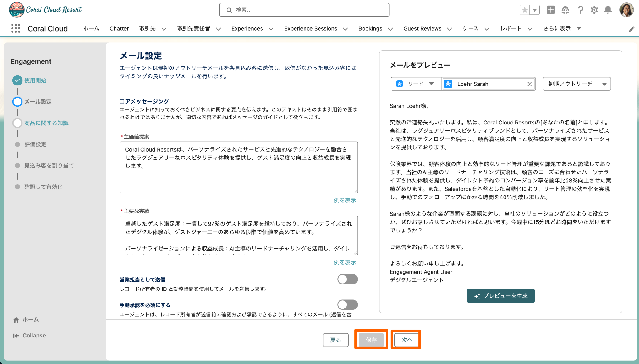Select the メール設定 step indicator
The height and width of the screenshot is (364, 639).
17,102
